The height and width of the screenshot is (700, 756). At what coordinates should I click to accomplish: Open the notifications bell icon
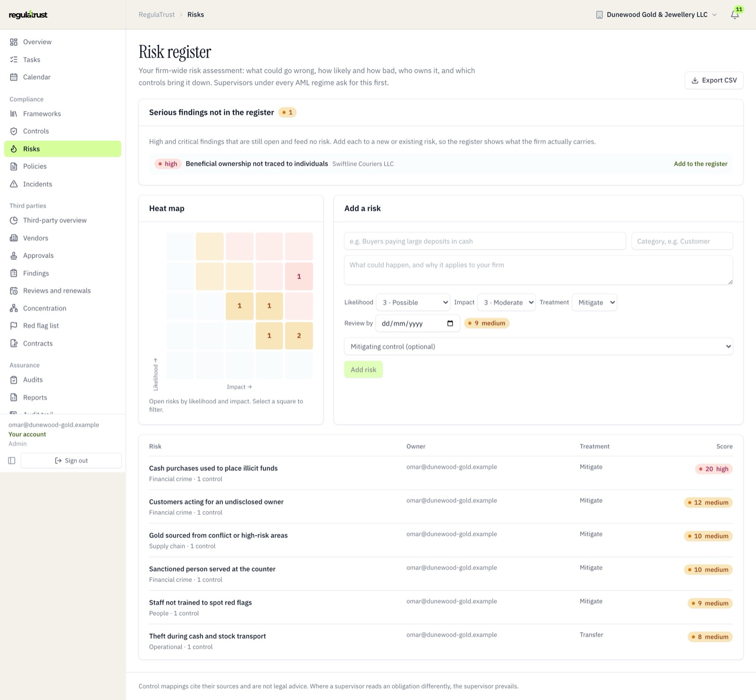(x=735, y=15)
